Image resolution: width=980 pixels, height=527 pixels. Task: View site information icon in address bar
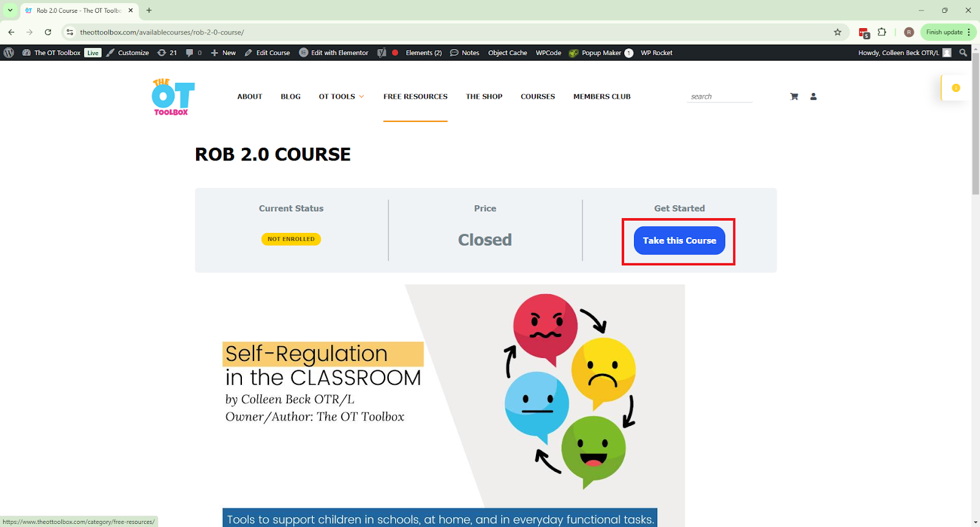pyautogui.click(x=70, y=32)
